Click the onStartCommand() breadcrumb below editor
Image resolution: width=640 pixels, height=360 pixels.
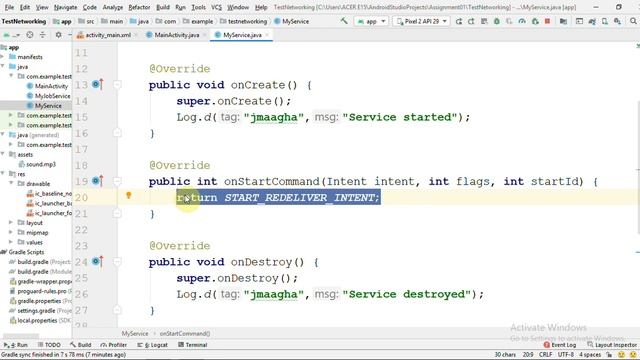pyautogui.click(x=184, y=333)
